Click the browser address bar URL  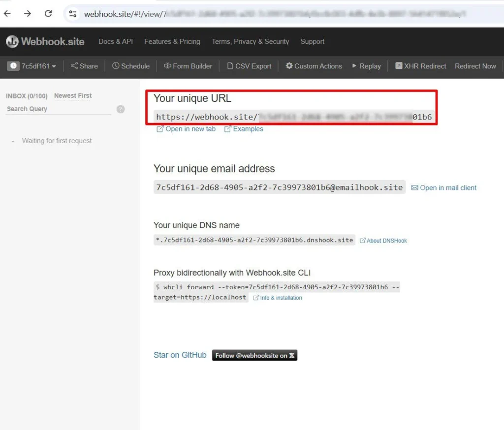coord(275,14)
